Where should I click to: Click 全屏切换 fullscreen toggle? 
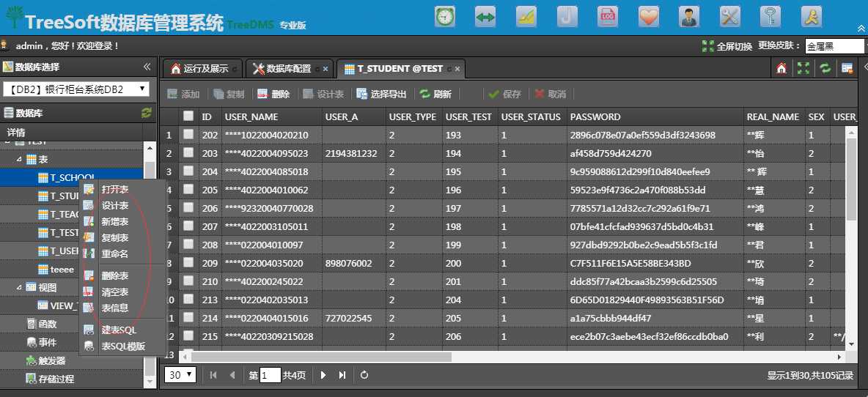727,46
